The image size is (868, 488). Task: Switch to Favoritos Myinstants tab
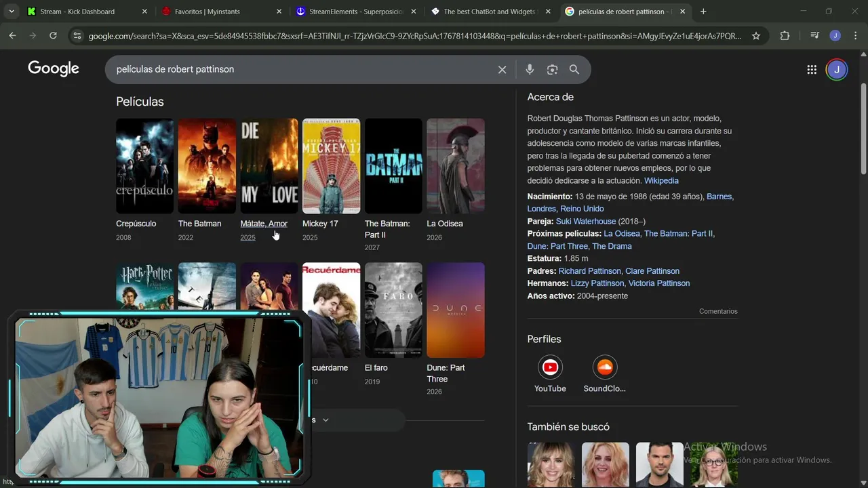tap(222, 12)
